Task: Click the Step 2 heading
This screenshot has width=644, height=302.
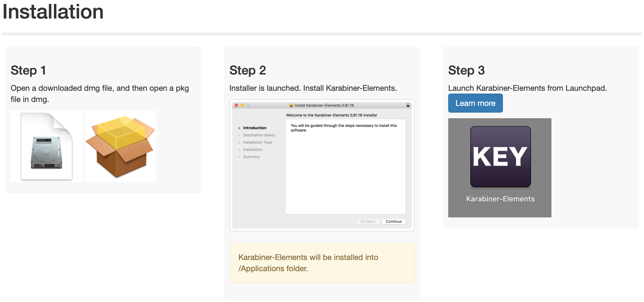Action: (x=248, y=70)
